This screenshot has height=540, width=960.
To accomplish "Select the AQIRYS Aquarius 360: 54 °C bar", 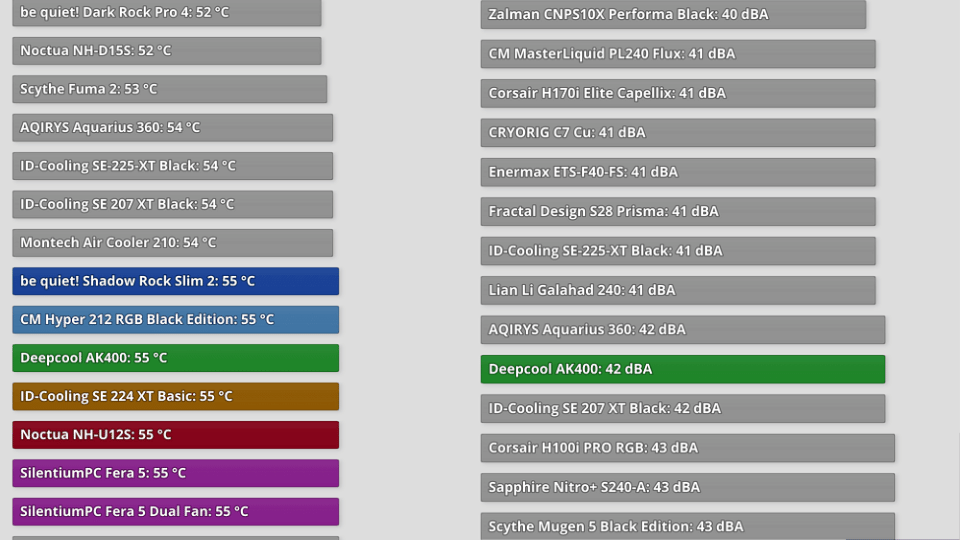I will tap(173, 127).
